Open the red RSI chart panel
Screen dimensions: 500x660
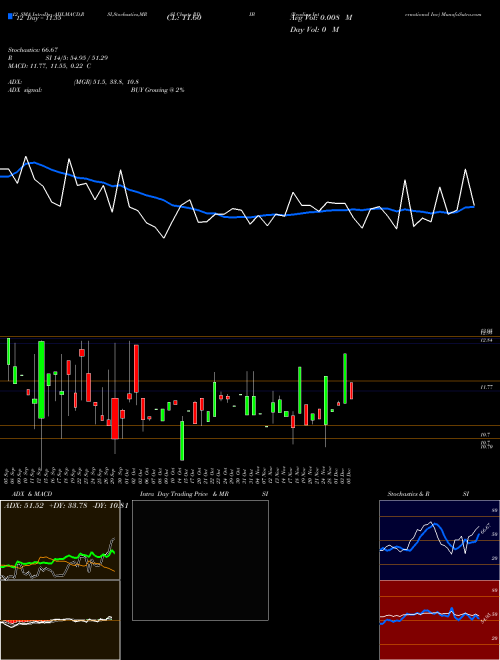[439, 620]
